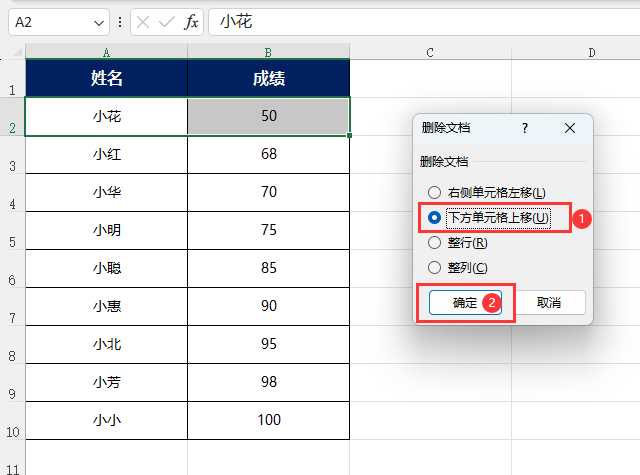Click the Insert Function fx icon
The width and height of the screenshot is (640, 475).
click(191, 22)
